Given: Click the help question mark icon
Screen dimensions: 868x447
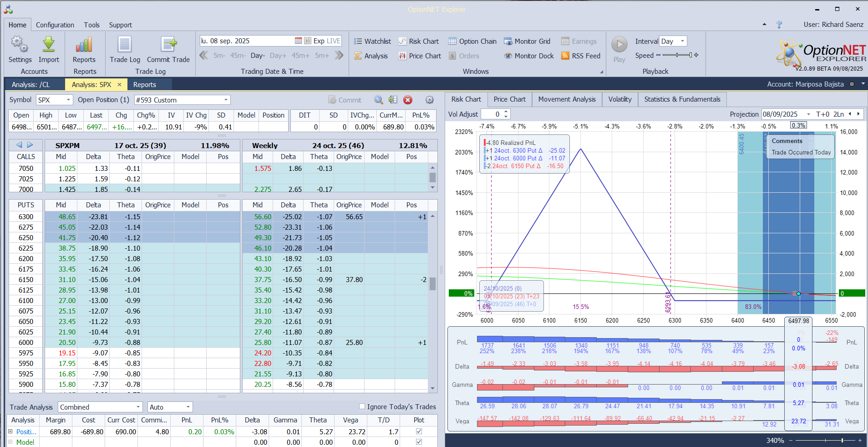Looking at the screenshot, I should click(x=779, y=25).
